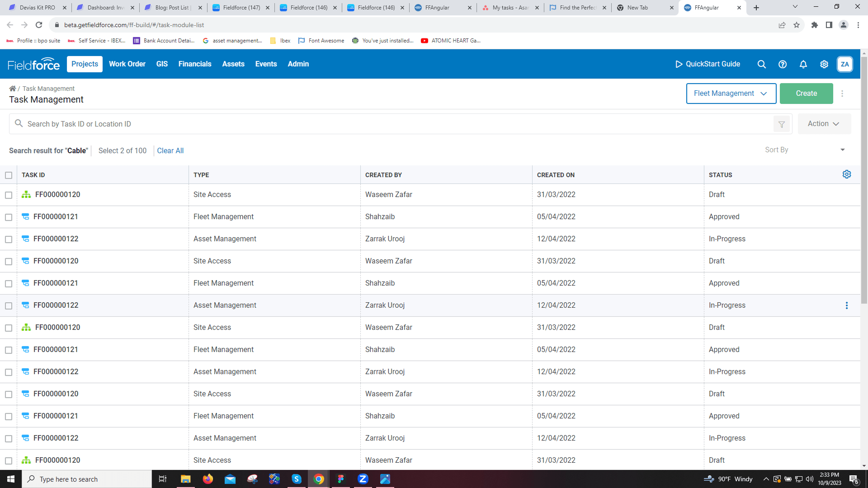
Task: Open Font Awesome bookmark
Action: coord(321,41)
